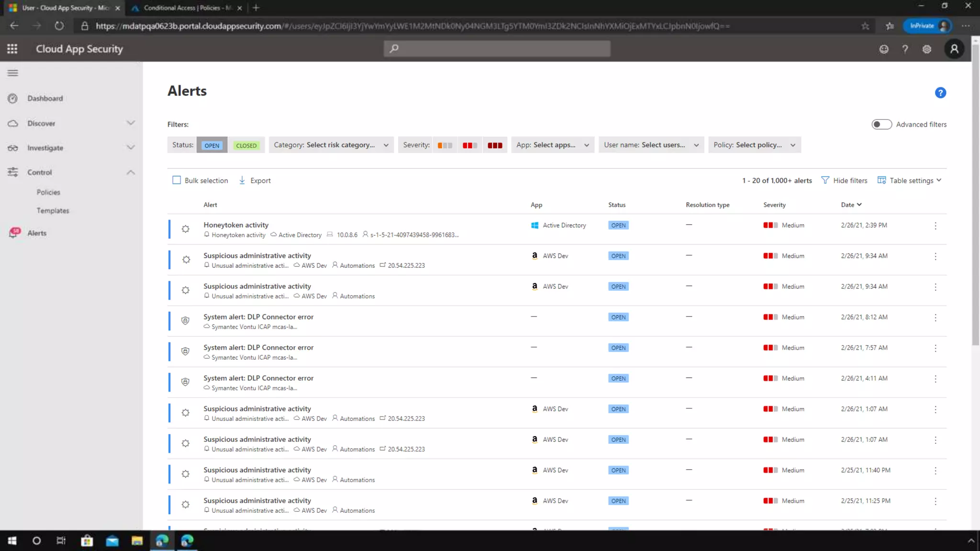The image size is (980, 551).
Task: Open File Explorer from taskbar
Action: 137,541
